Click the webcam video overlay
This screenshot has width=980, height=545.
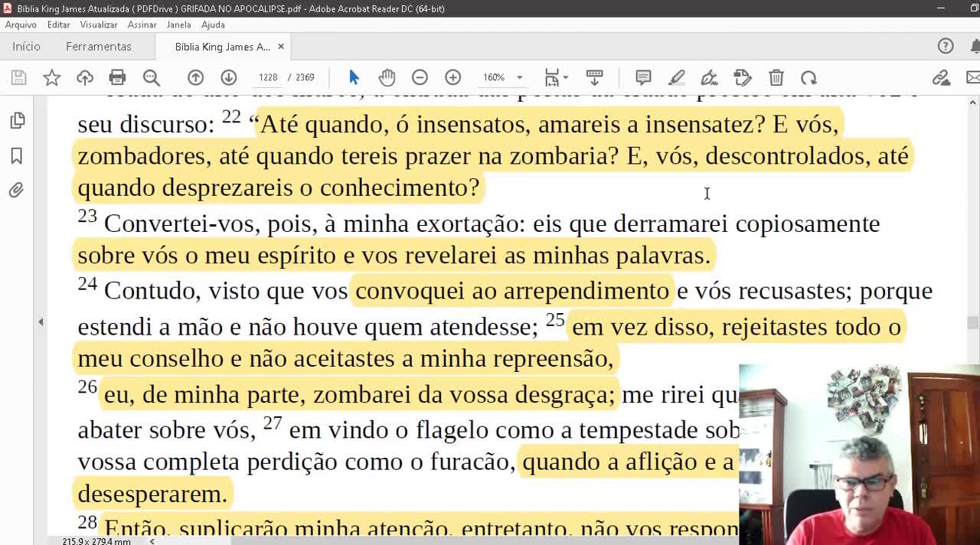[x=859, y=455]
